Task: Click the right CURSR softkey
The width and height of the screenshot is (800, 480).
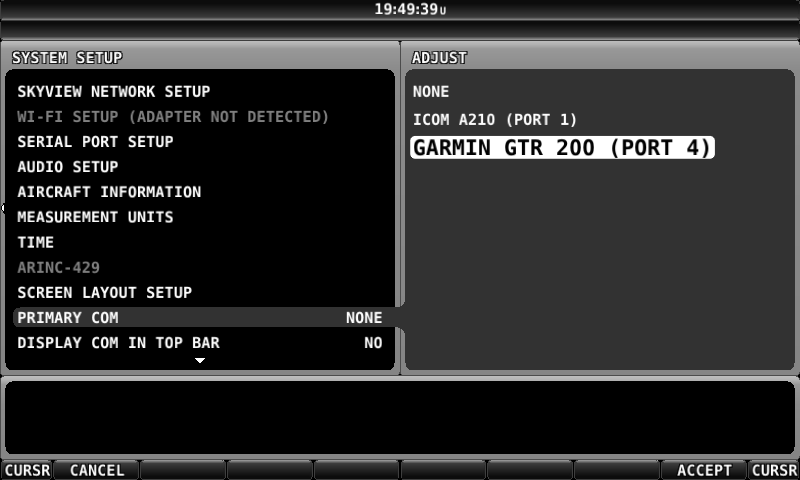Action: tap(774, 470)
